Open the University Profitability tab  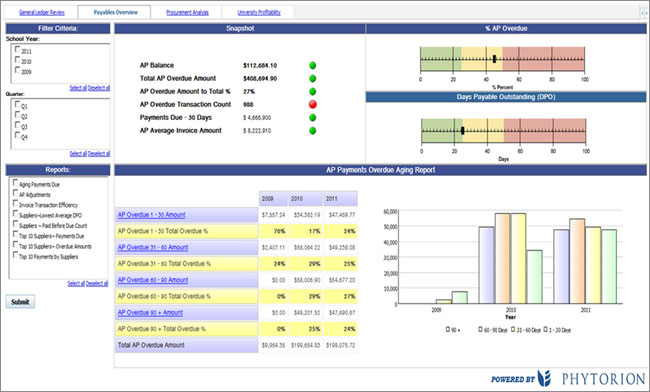[x=259, y=12]
